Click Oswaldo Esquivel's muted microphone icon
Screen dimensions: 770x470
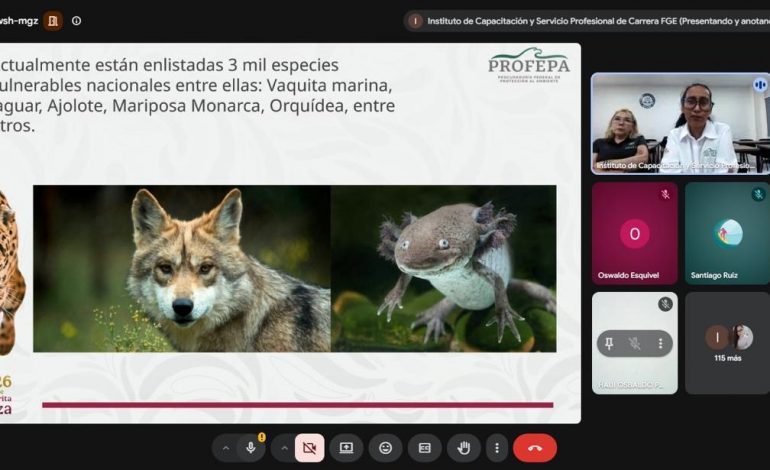point(665,194)
